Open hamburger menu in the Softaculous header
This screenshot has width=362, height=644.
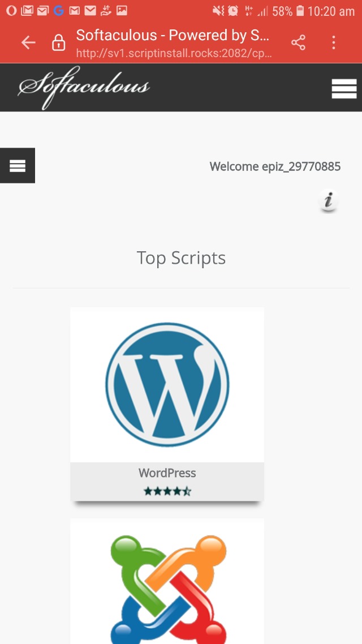click(x=344, y=88)
